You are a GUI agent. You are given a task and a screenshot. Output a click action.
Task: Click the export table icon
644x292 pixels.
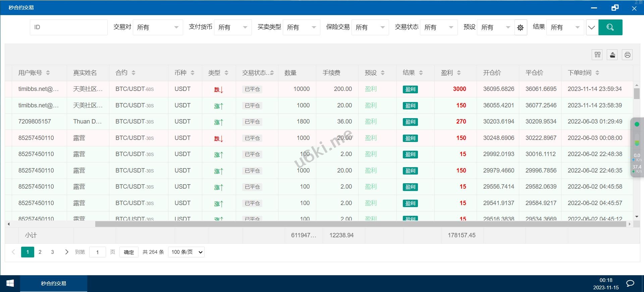click(612, 55)
